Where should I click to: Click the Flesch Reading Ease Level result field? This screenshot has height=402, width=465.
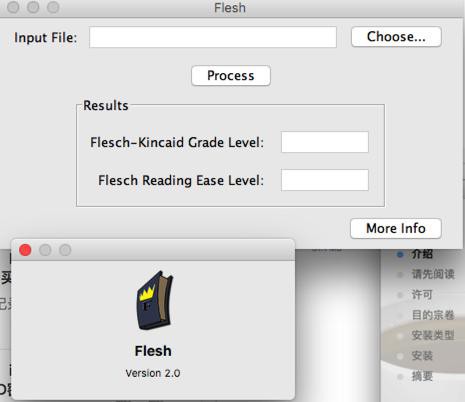click(x=325, y=180)
